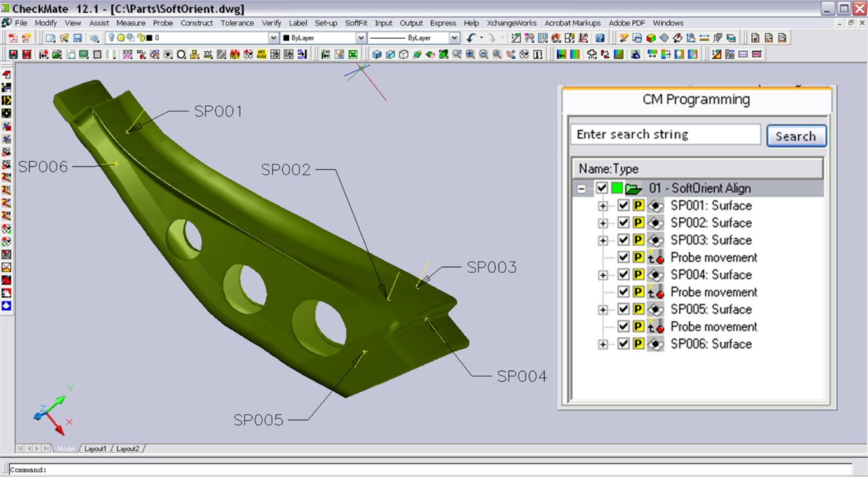Uncheck the first Probe movement checkbox
This screenshot has width=868, height=477.
click(x=623, y=258)
